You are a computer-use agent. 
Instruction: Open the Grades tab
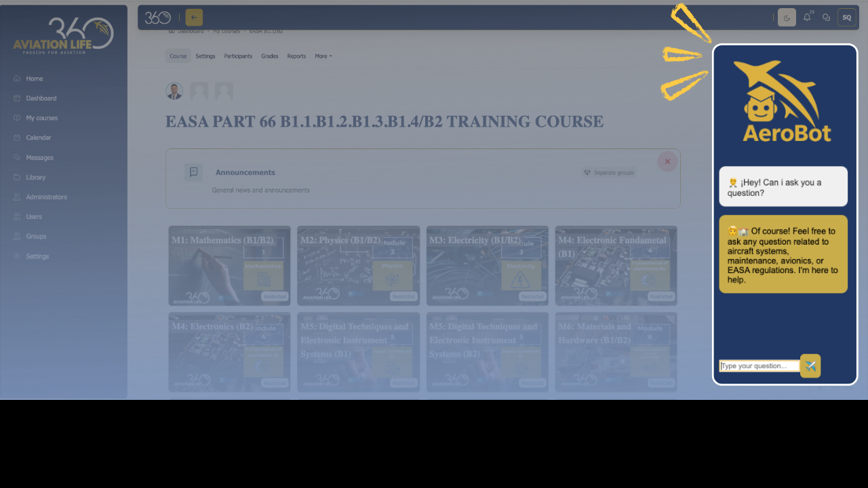coord(270,56)
